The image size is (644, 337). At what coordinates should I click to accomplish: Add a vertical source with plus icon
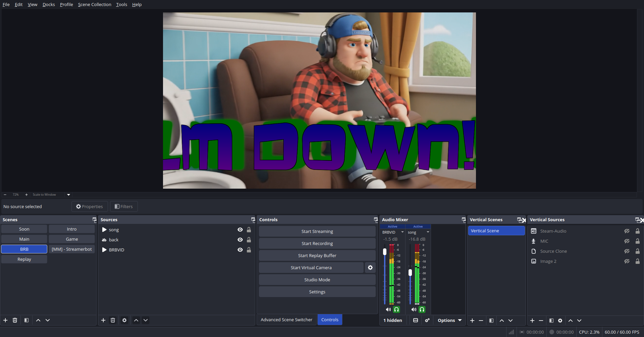click(x=532, y=321)
